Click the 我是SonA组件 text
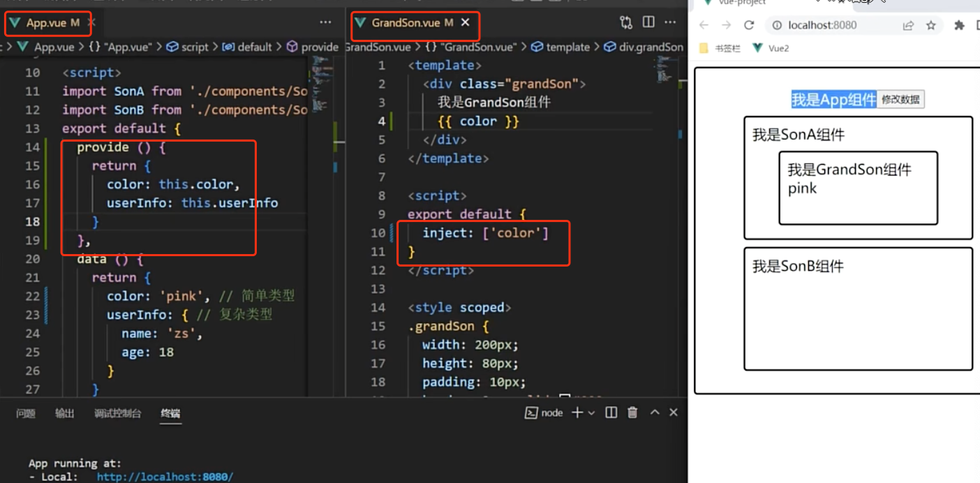The height and width of the screenshot is (483, 980). (x=798, y=135)
